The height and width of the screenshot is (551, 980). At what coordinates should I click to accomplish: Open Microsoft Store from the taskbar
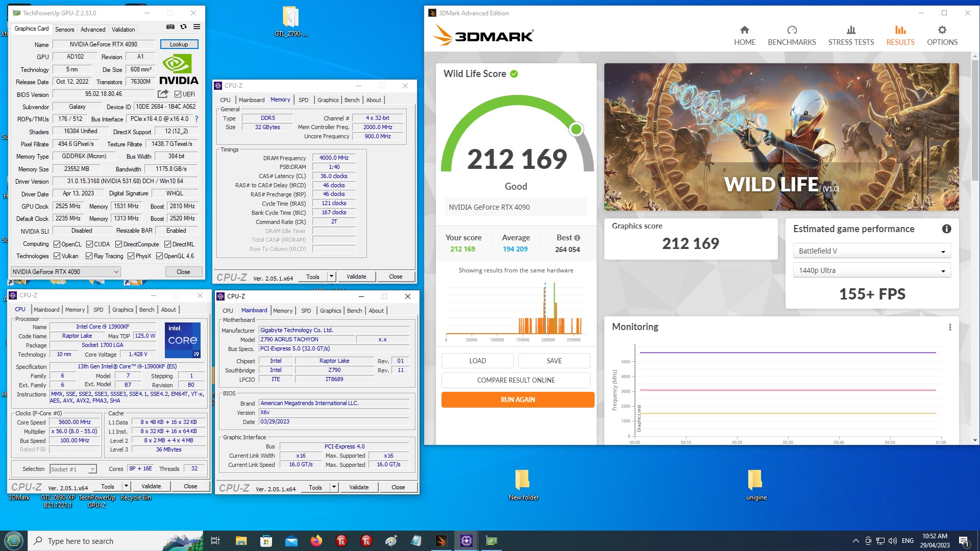(266, 541)
